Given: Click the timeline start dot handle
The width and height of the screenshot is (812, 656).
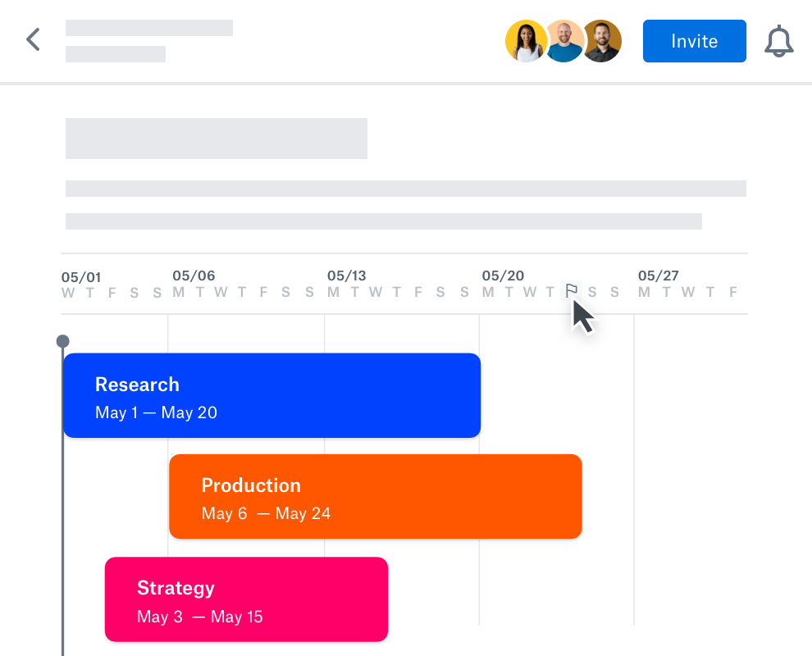Looking at the screenshot, I should pos(62,341).
